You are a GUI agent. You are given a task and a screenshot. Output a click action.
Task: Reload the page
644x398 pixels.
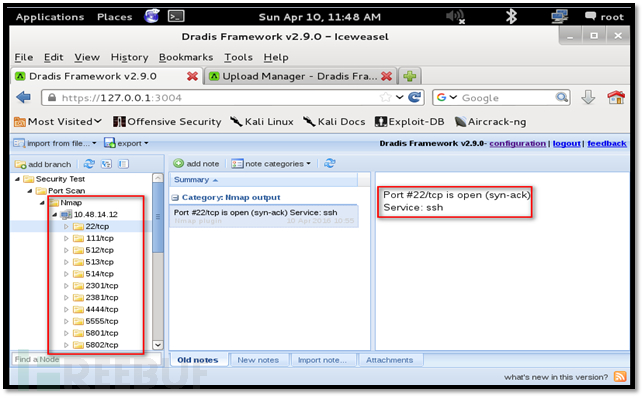pyautogui.click(x=415, y=97)
